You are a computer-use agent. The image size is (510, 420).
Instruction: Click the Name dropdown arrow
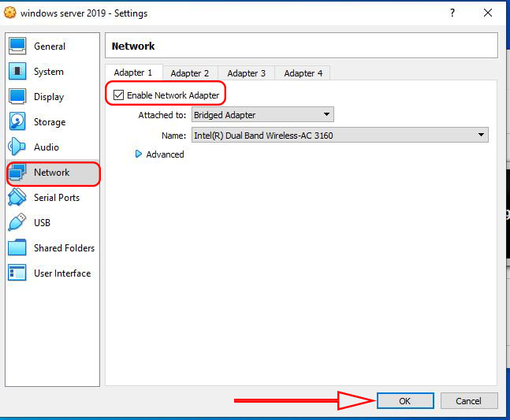click(x=481, y=135)
